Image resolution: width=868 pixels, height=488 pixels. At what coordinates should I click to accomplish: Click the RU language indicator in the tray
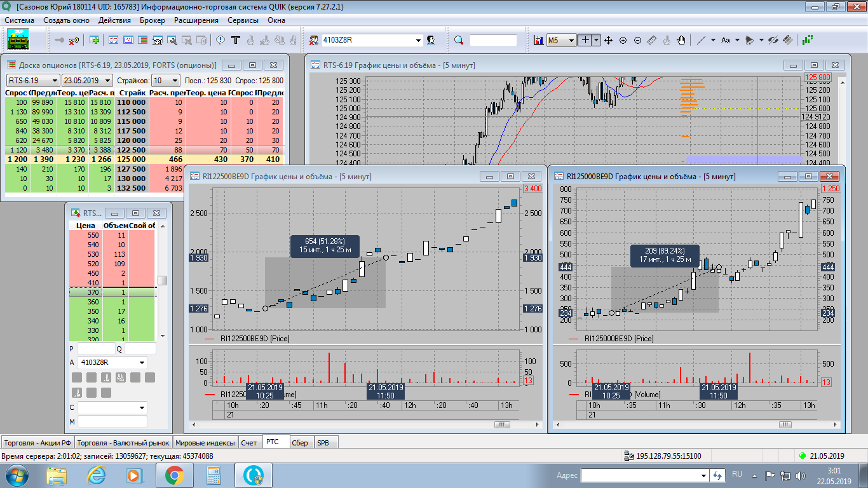pos(737,474)
